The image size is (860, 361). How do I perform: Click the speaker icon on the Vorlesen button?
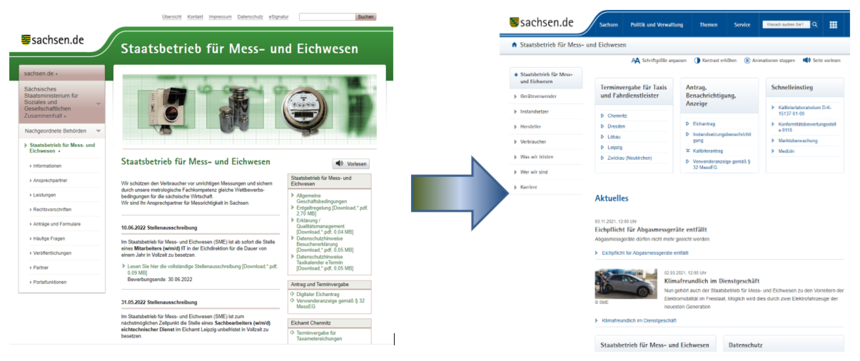tap(340, 163)
